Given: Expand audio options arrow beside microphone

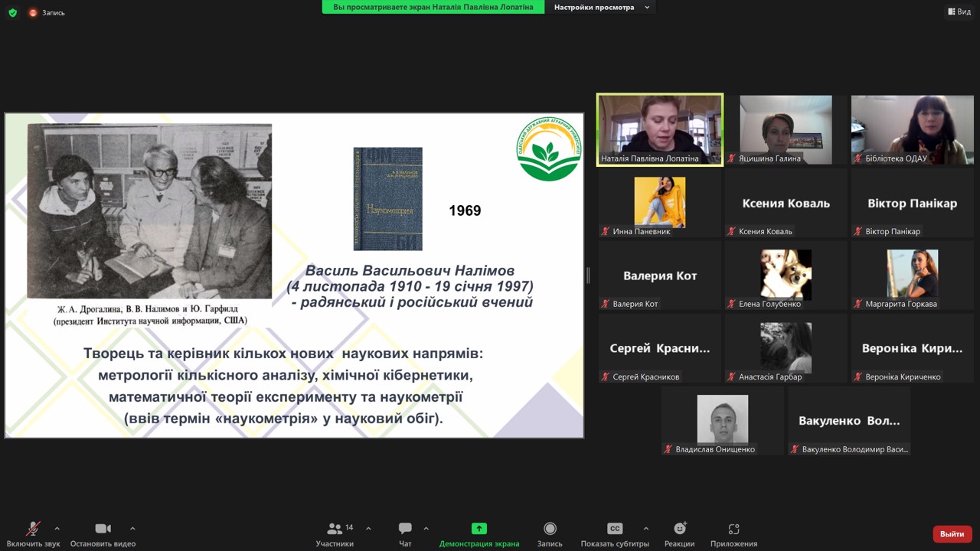Looking at the screenshot, I should click(x=57, y=528).
